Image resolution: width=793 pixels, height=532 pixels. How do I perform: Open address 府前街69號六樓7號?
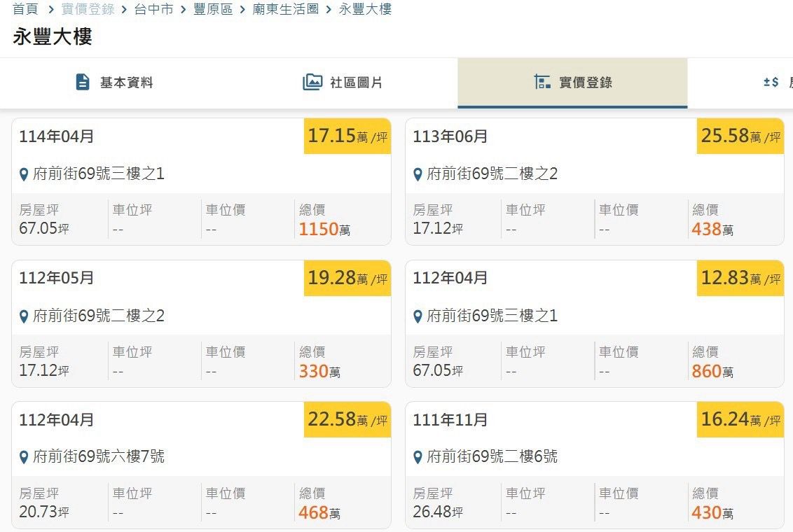click(x=99, y=457)
